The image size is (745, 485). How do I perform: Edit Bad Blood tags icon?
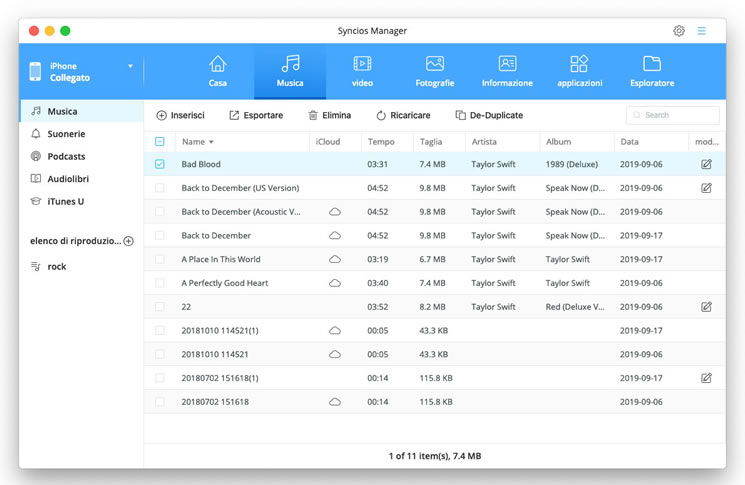pyautogui.click(x=707, y=164)
